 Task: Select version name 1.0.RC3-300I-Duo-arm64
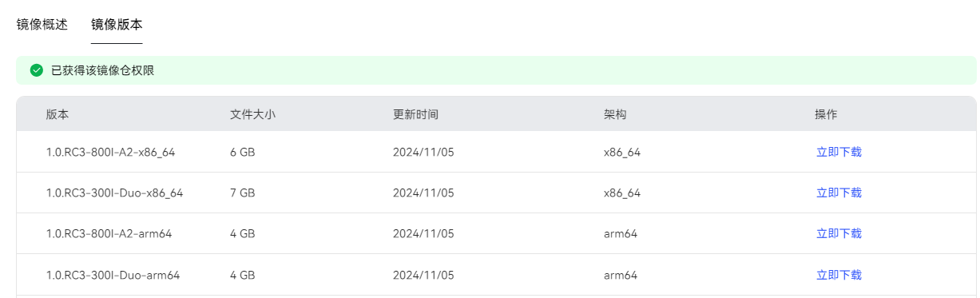[x=113, y=275]
